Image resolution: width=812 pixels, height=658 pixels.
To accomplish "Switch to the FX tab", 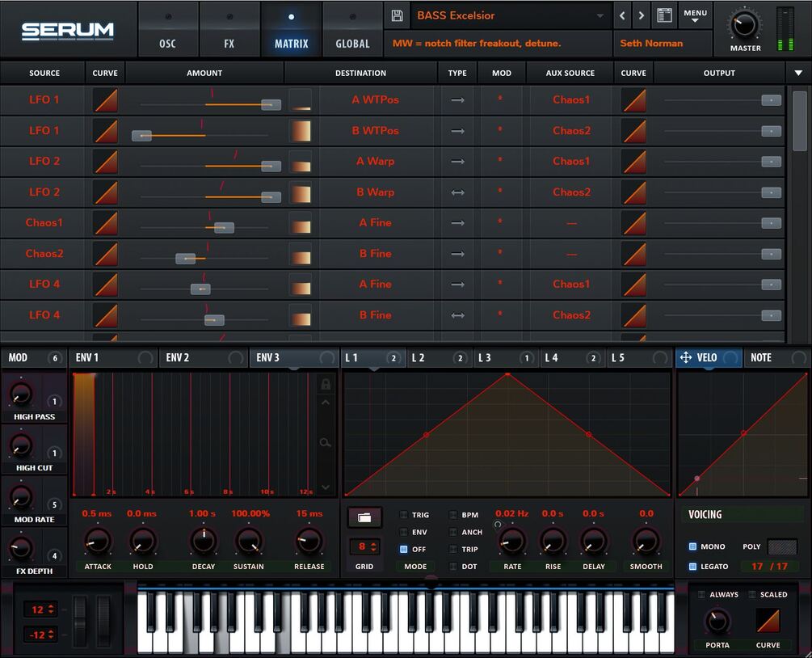I will (229, 30).
